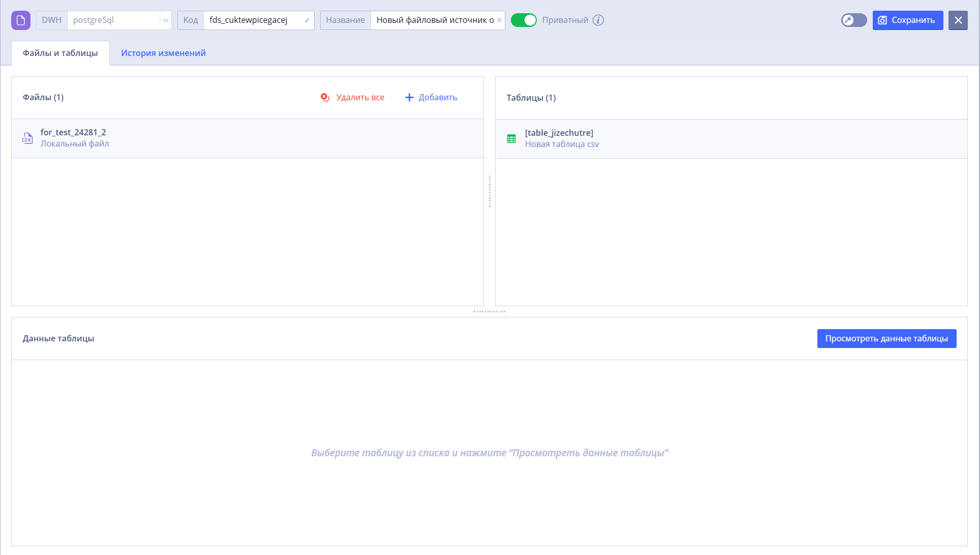Click the horizontal splitter above Данные таблицы
The image size is (980, 555).
[489, 311]
